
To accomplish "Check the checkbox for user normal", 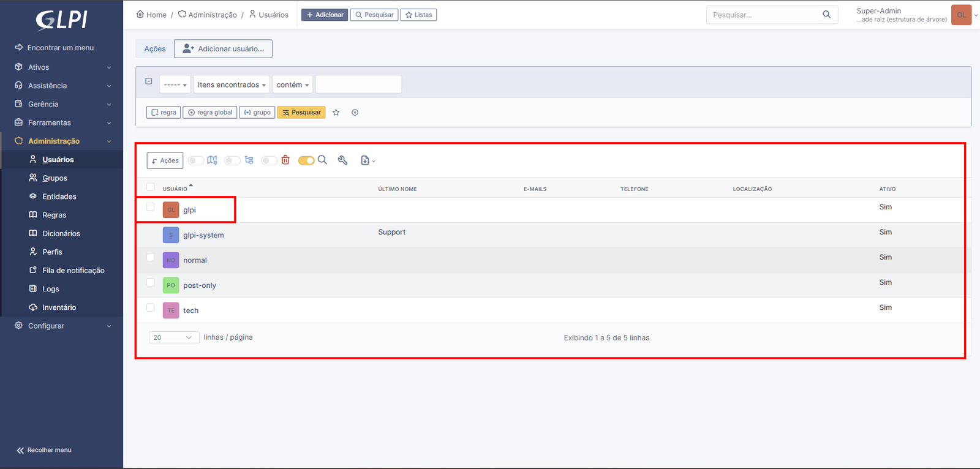I will tap(151, 257).
